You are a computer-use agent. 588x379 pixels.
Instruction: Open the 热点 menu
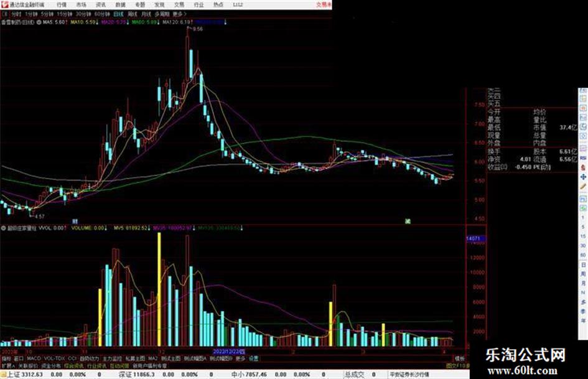tap(218, 5)
